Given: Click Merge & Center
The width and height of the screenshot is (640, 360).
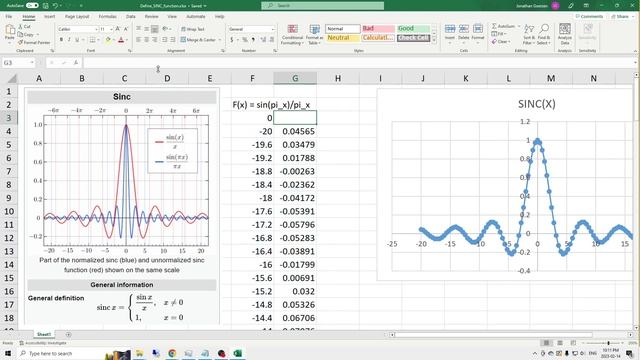Looking at the screenshot, I should tap(198, 40).
